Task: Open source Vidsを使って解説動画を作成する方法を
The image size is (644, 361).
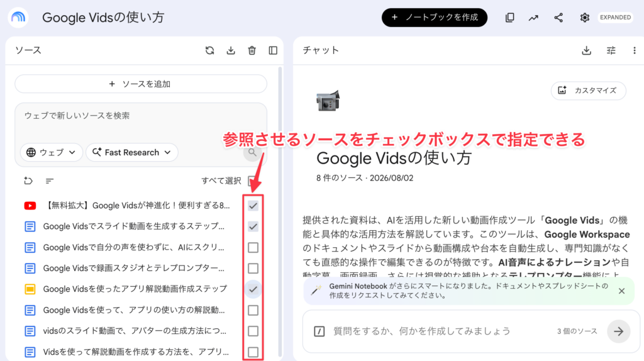Action: point(136,352)
